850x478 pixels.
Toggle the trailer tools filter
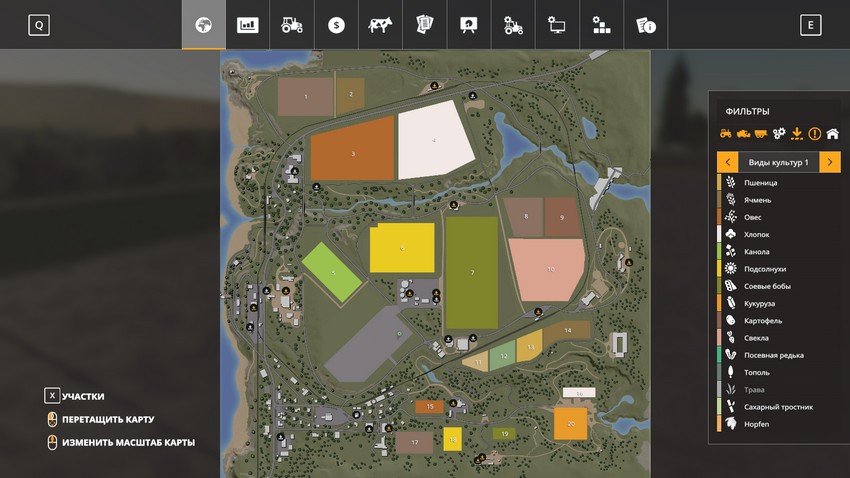pyautogui.click(x=761, y=133)
